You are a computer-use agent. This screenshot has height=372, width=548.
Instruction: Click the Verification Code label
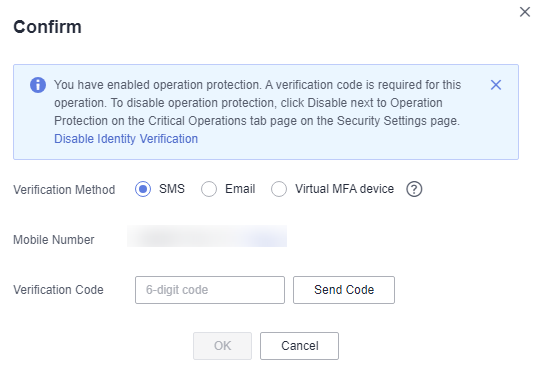click(58, 290)
